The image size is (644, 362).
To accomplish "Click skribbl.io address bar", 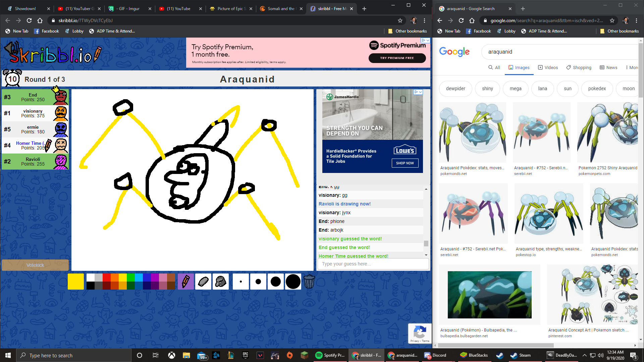I will point(221,20).
